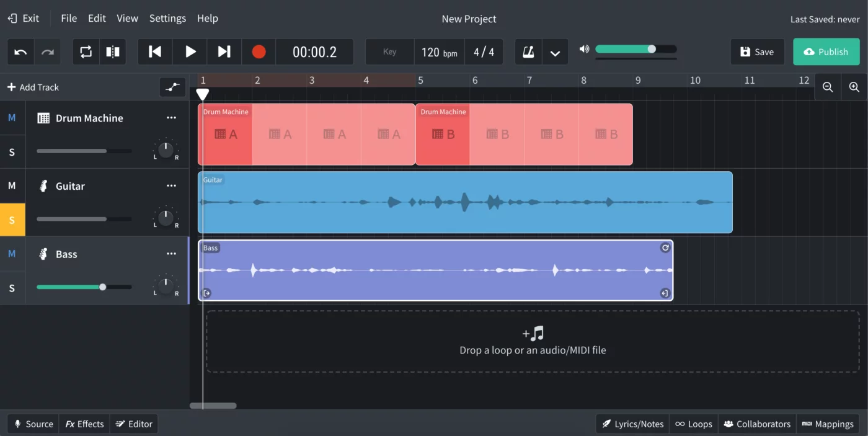Skip back to the start

pos(155,52)
